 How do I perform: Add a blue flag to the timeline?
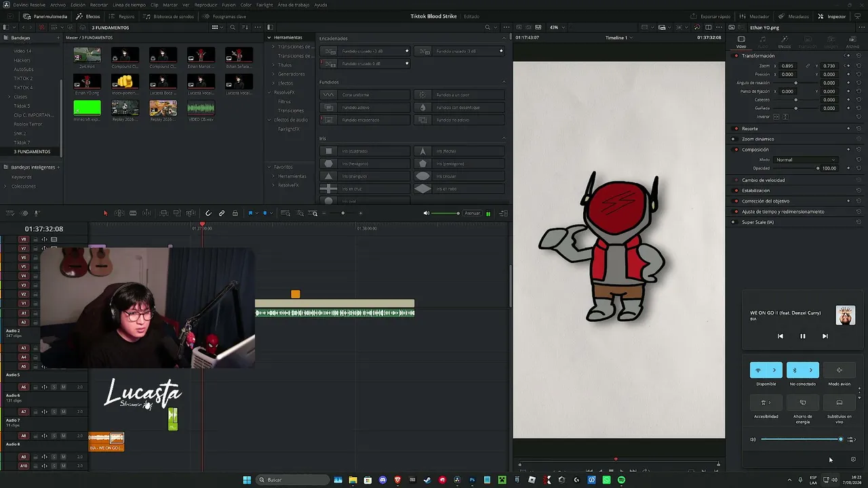[x=250, y=213]
